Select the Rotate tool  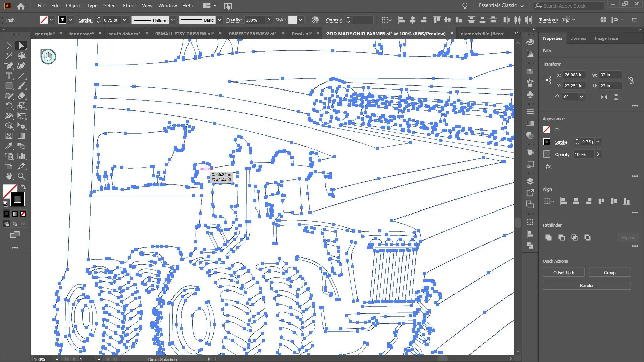tap(9, 106)
